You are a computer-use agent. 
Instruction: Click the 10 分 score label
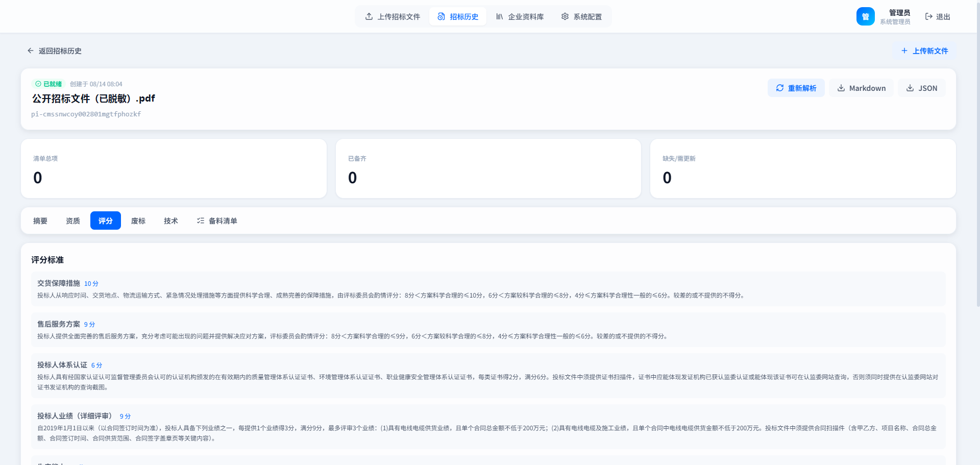91,284
